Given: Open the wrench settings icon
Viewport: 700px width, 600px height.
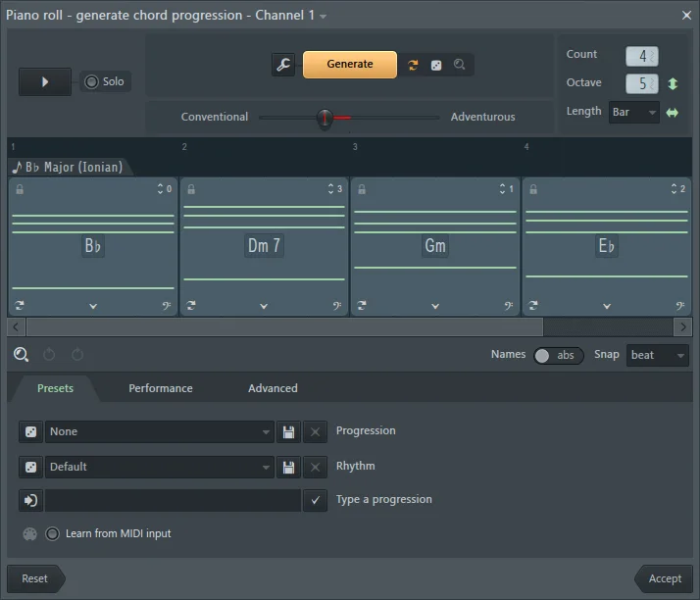Looking at the screenshot, I should pos(283,65).
